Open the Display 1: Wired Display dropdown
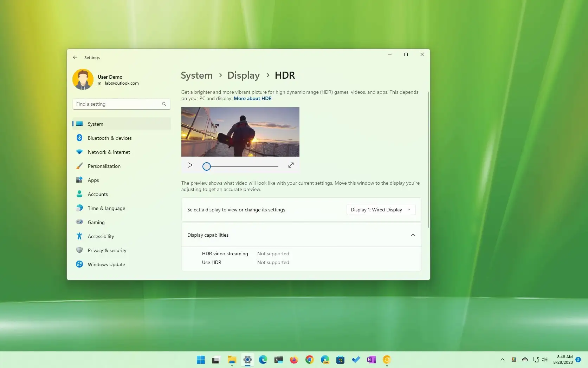The height and width of the screenshot is (368, 588). point(381,209)
